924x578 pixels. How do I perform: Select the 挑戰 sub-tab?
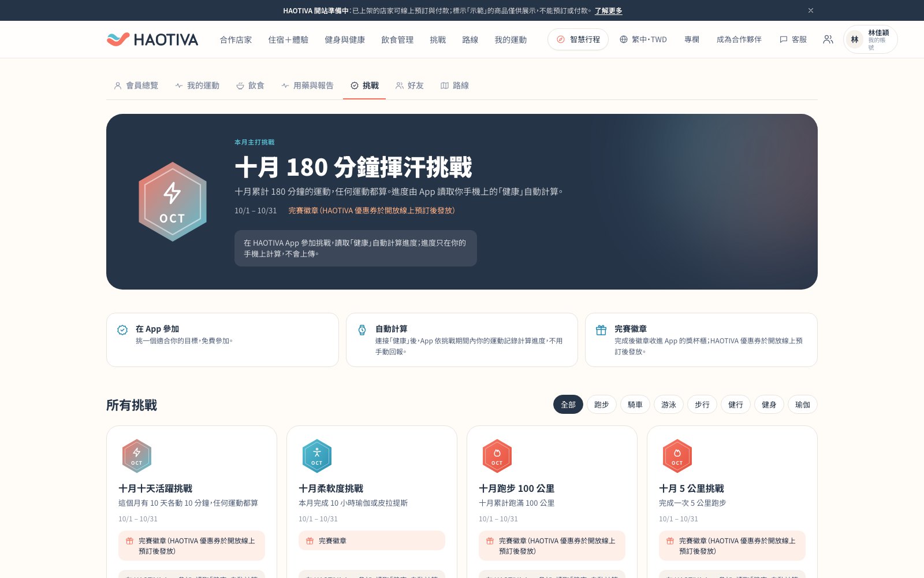(x=364, y=86)
